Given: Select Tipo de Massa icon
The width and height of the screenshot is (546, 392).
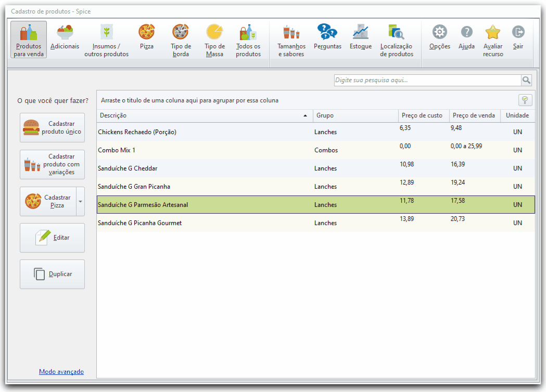Looking at the screenshot, I should pyautogui.click(x=214, y=32).
